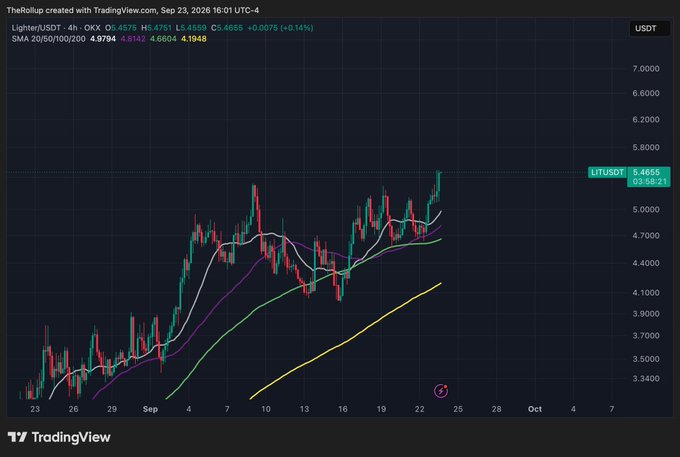Click the 5.8000 price axis label
This screenshot has width=680, height=457.
point(646,147)
